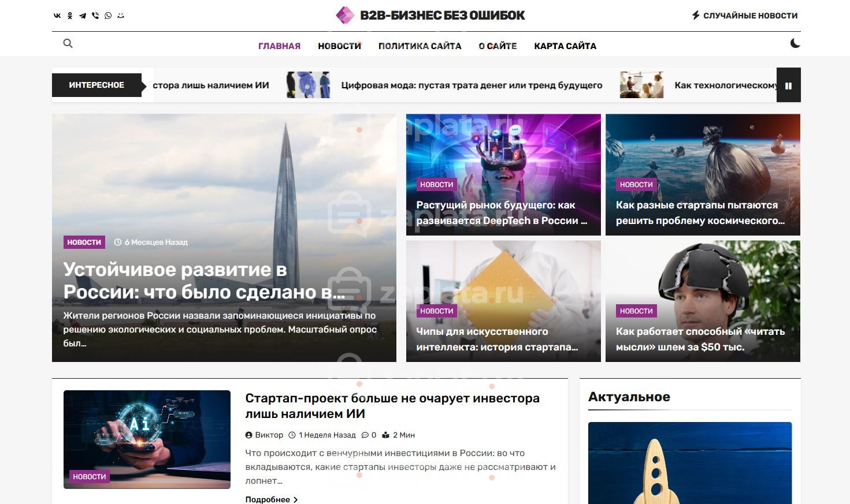Click Новости tag on Устойчивое развитие card
This screenshot has width=850, height=504.
84,242
